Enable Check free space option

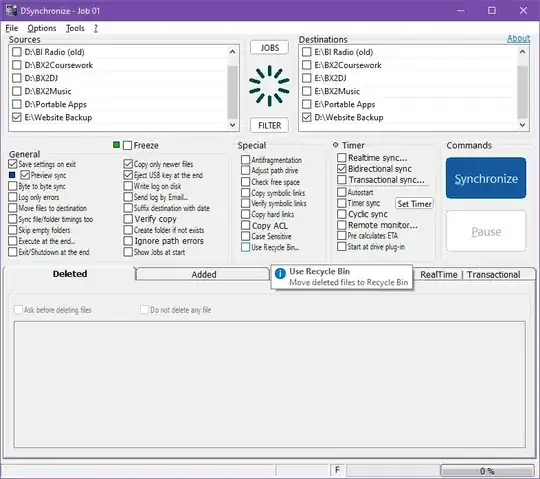(246, 182)
